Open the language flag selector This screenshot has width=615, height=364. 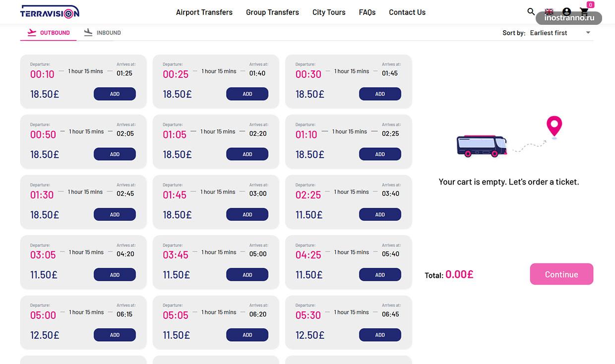click(549, 11)
